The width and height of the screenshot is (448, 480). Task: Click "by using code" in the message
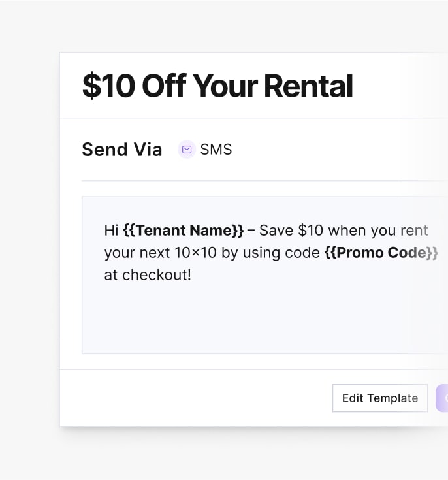[270, 253]
